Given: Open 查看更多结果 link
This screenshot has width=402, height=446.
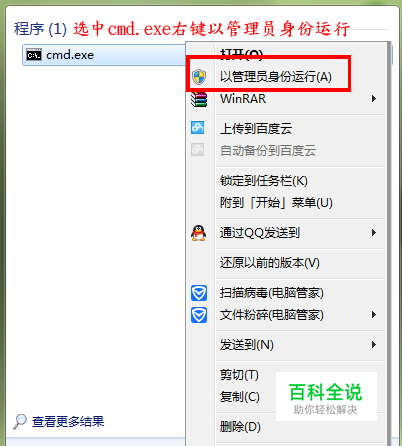Looking at the screenshot, I should (68, 422).
